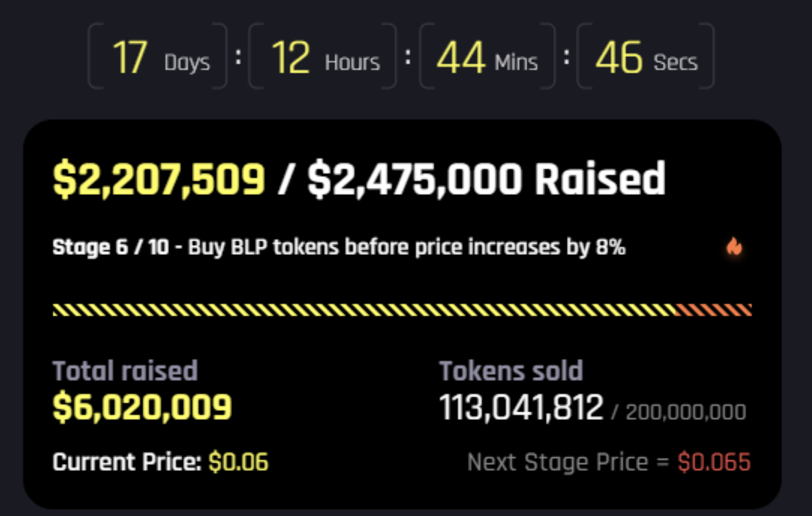Click the 200,000,000 token cap figure

(685, 412)
